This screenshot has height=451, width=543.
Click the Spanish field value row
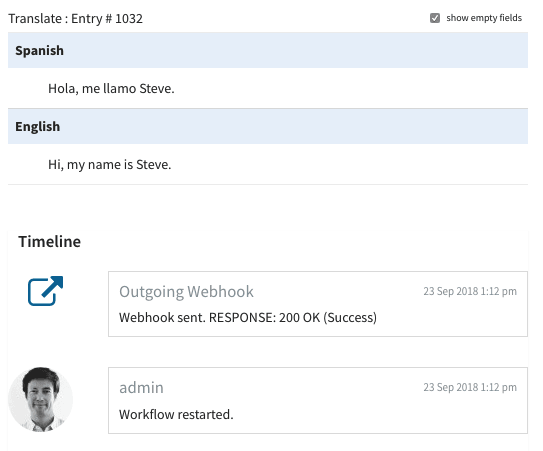click(268, 88)
